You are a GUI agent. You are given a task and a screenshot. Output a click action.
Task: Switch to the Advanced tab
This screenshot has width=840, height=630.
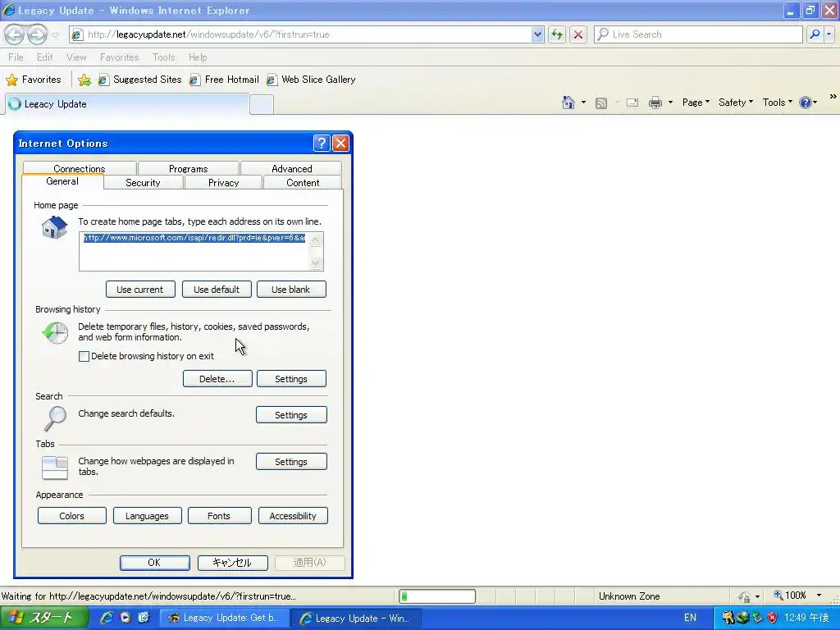pyautogui.click(x=291, y=168)
